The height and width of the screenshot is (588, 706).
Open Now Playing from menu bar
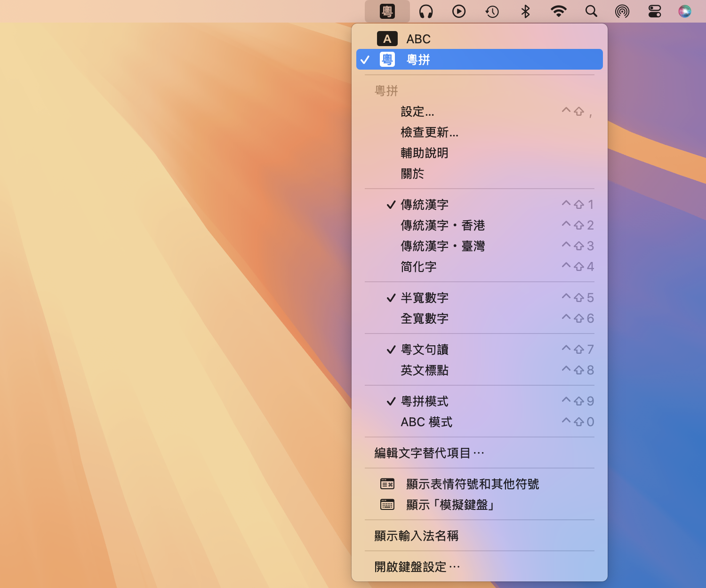(x=459, y=11)
